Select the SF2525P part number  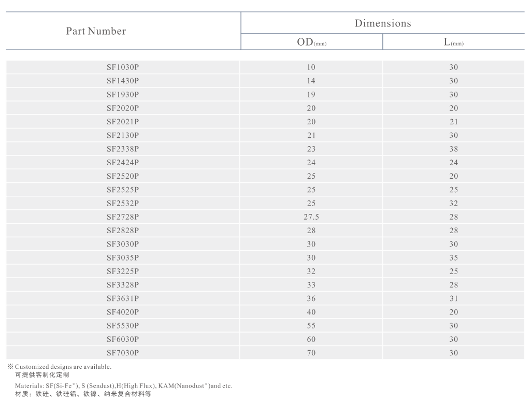123,190
